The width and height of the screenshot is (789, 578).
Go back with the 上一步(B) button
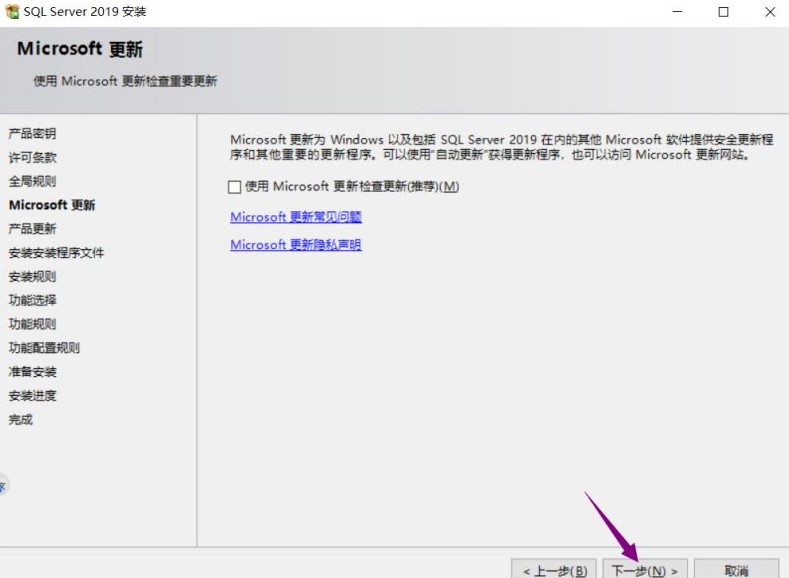point(553,570)
